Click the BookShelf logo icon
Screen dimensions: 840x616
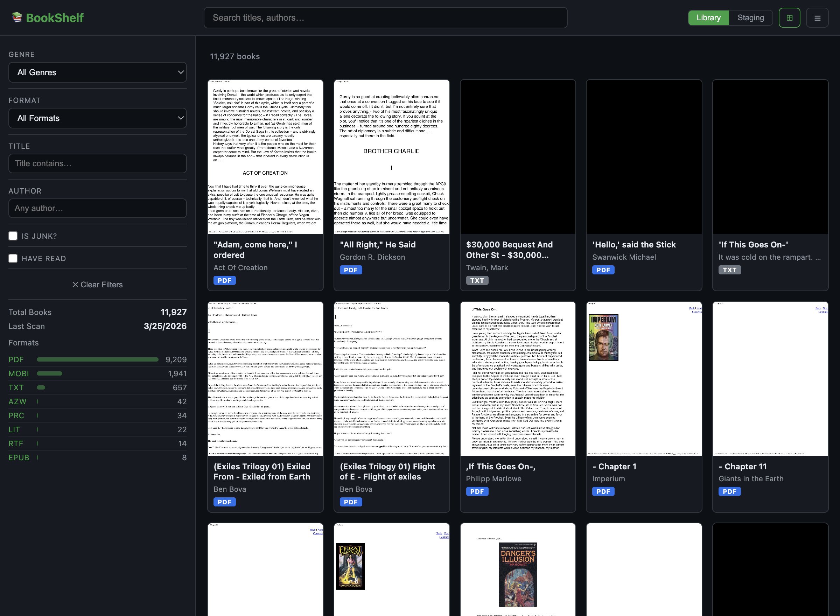click(17, 17)
